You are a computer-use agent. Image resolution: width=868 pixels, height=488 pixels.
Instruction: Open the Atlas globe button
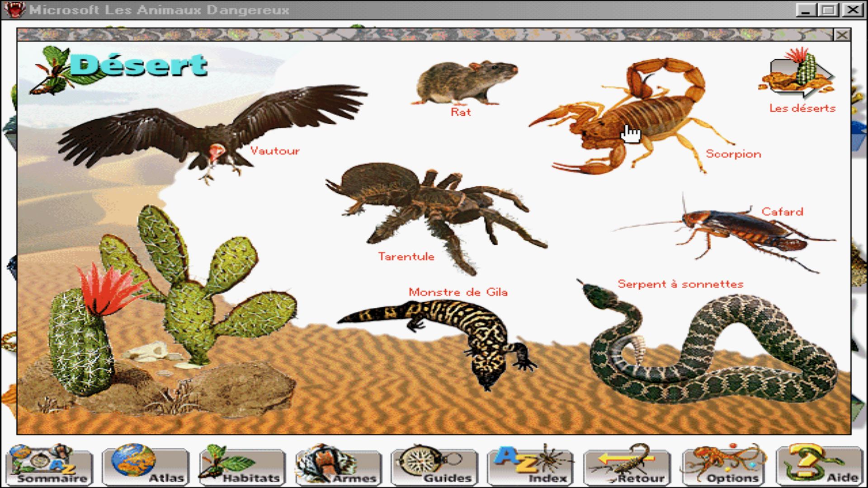(x=146, y=465)
